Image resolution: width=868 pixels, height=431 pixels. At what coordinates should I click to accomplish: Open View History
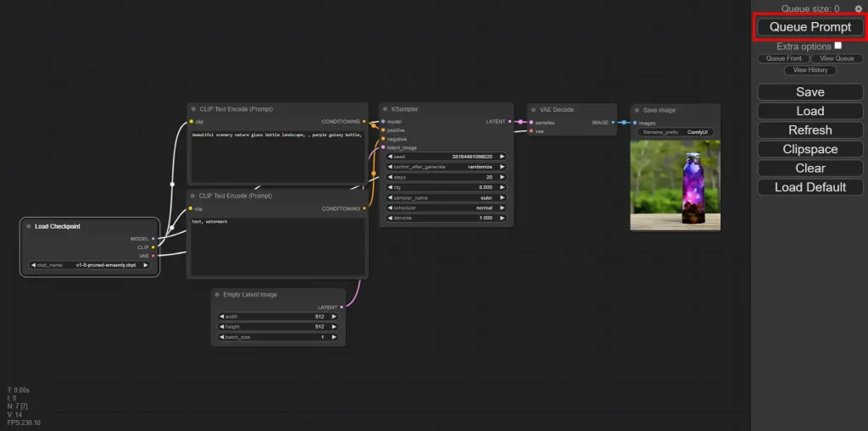click(x=810, y=70)
